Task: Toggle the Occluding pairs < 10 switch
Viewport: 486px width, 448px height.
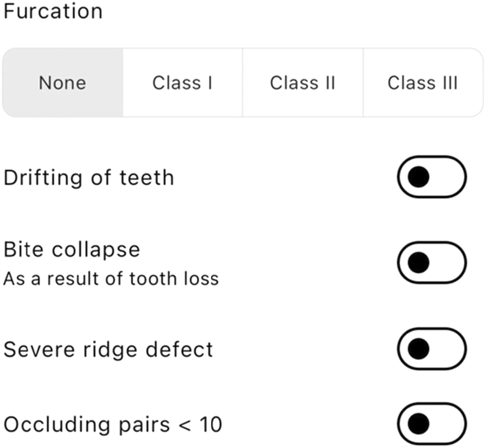Action: pyautogui.click(x=432, y=424)
